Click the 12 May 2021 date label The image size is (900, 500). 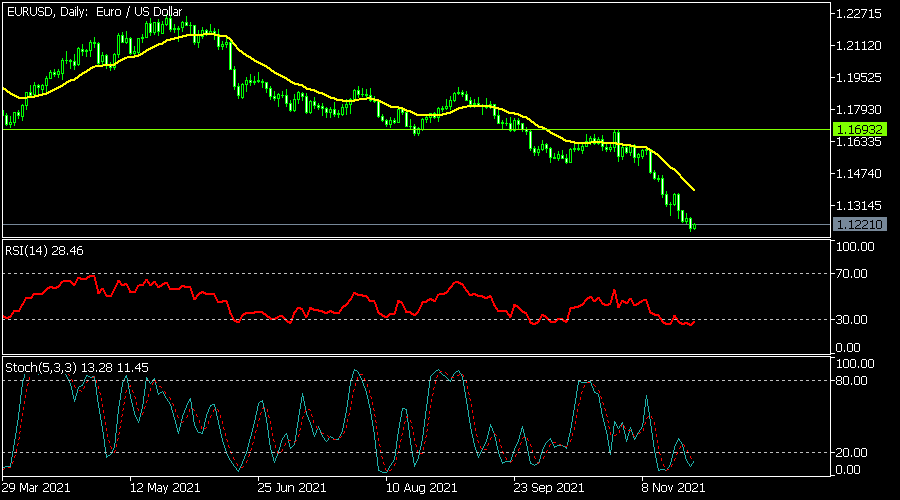click(x=165, y=488)
